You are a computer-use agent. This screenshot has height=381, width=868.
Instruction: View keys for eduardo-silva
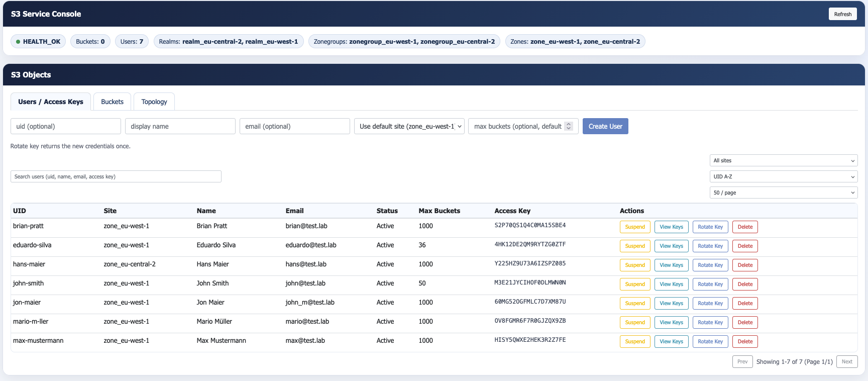671,246
